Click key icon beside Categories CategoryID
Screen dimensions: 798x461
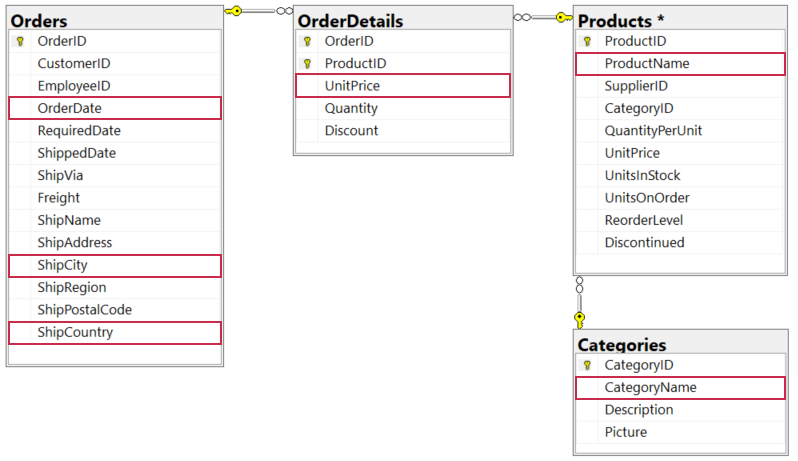(587, 365)
